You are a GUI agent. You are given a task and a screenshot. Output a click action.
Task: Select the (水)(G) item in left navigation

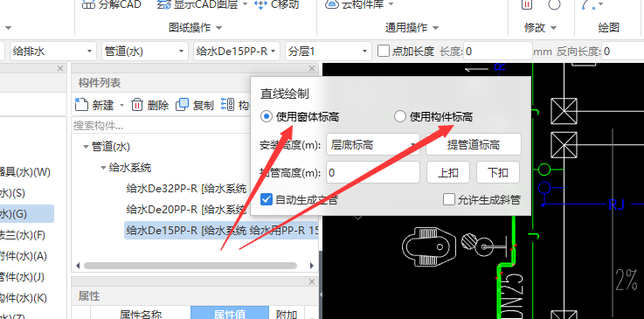27,214
